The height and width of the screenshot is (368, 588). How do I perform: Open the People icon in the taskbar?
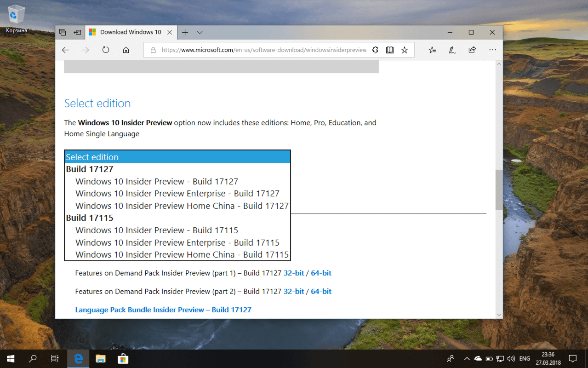point(450,358)
